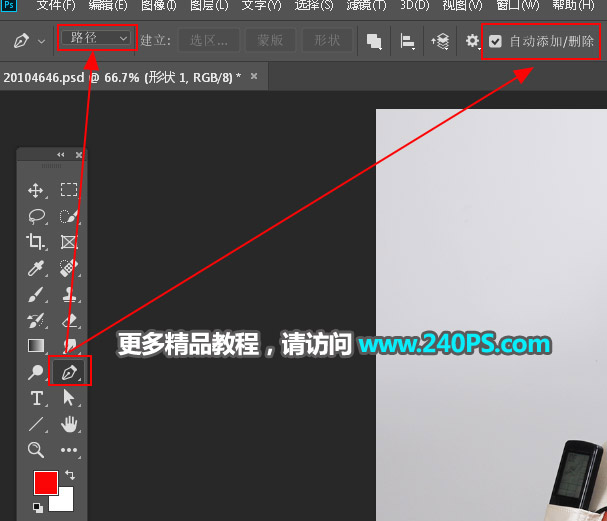Select the Path Selection arrow tool
Viewport: 607px width, 521px height.
69,398
